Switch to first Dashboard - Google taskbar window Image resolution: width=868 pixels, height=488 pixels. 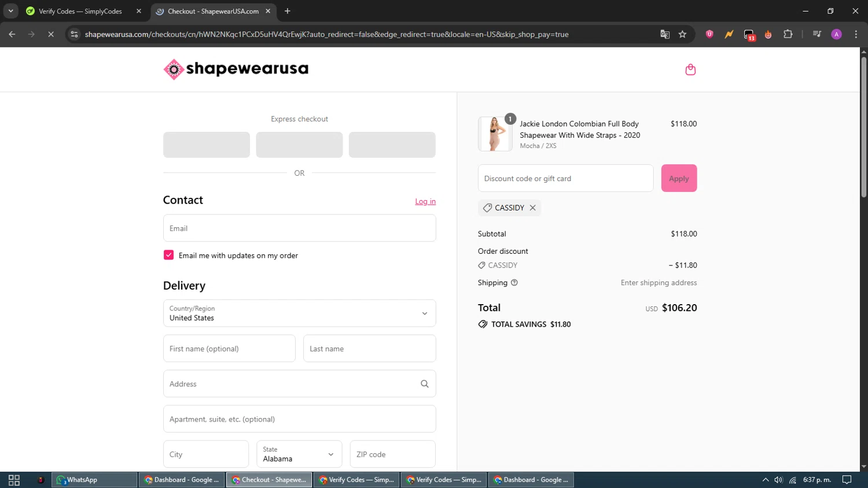pyautogui.click(x=182, y=480)
